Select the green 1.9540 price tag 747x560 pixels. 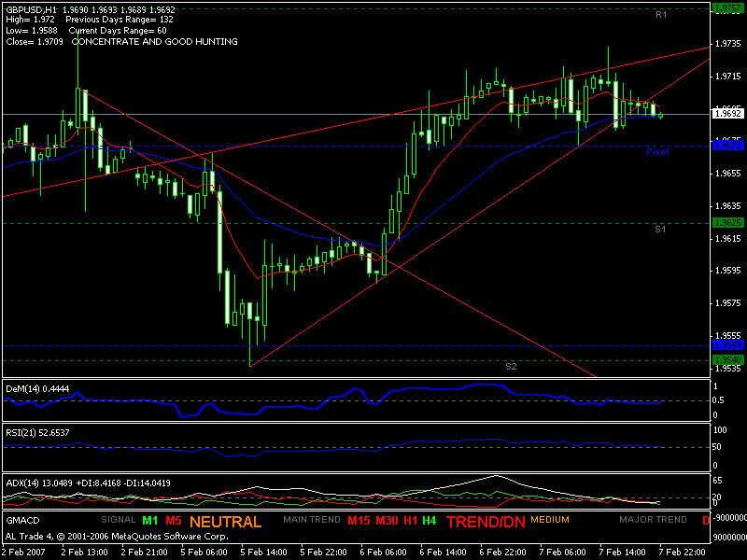[x=728, y=359]
